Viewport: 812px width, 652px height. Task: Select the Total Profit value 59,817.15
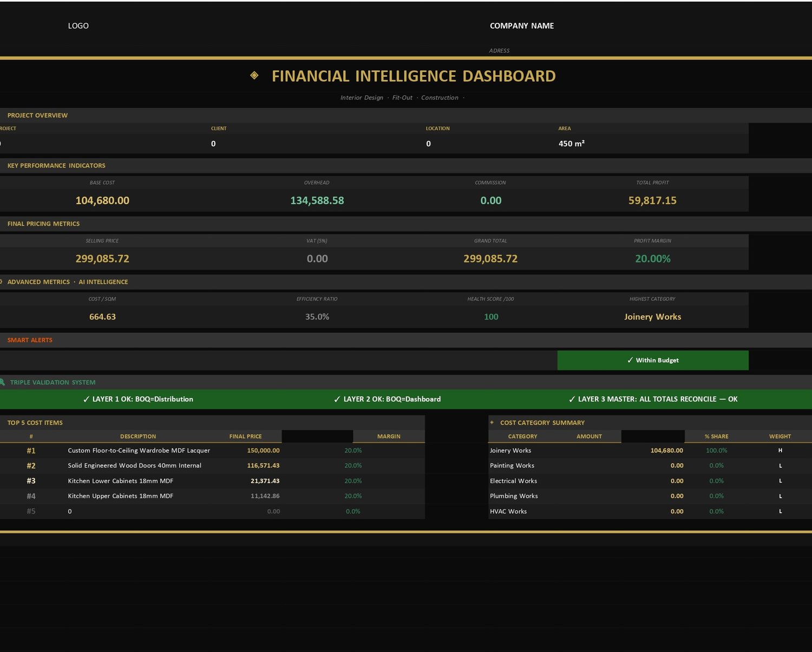pyautogui.click(x=652, y=200)
